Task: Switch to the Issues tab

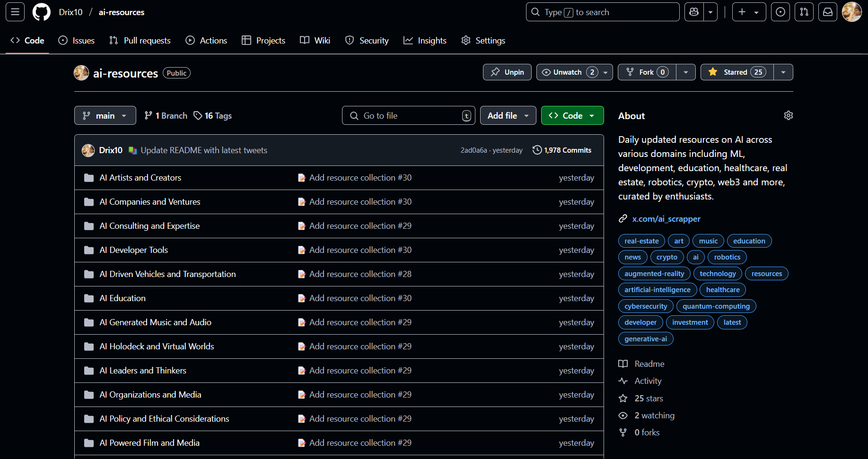Action: tap(76, 41)
